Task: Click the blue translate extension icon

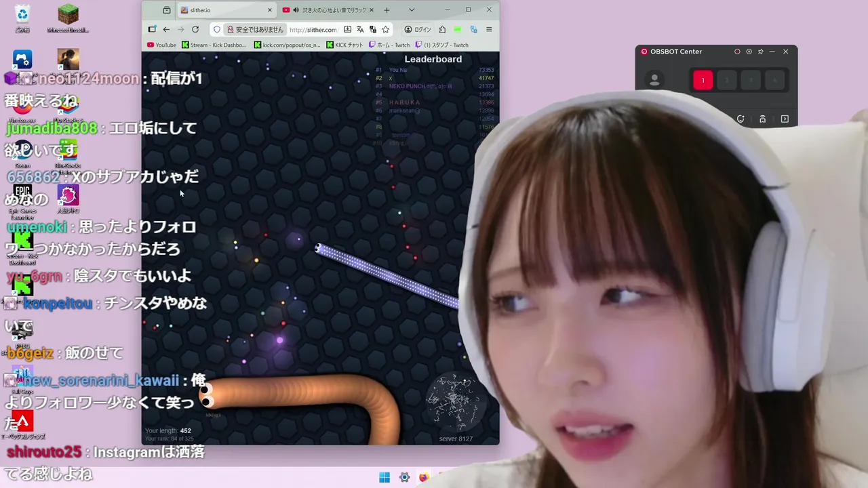Action: [473, 30]
